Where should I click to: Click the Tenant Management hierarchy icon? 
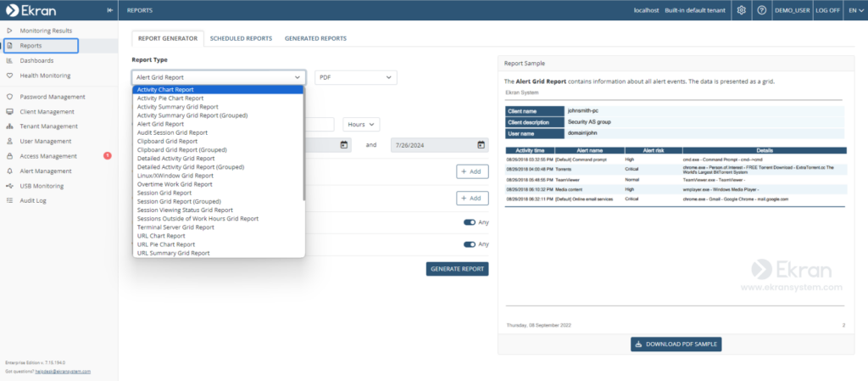9,126
